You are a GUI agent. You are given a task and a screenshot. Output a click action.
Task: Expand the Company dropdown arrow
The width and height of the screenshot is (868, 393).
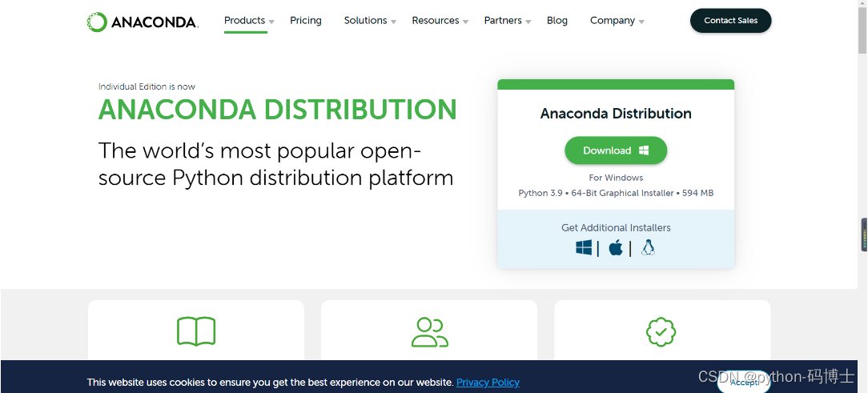click(641, 22)
